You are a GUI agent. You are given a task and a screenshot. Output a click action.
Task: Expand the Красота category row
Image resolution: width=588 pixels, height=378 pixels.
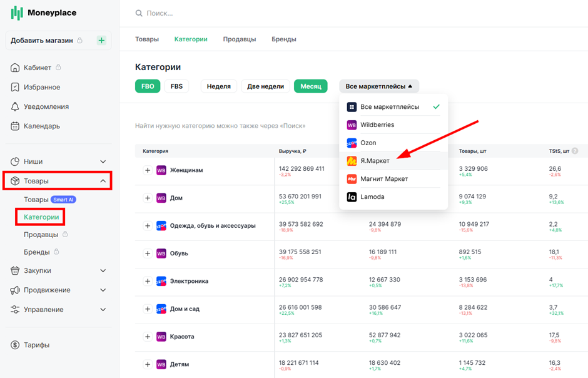point(148,337)
